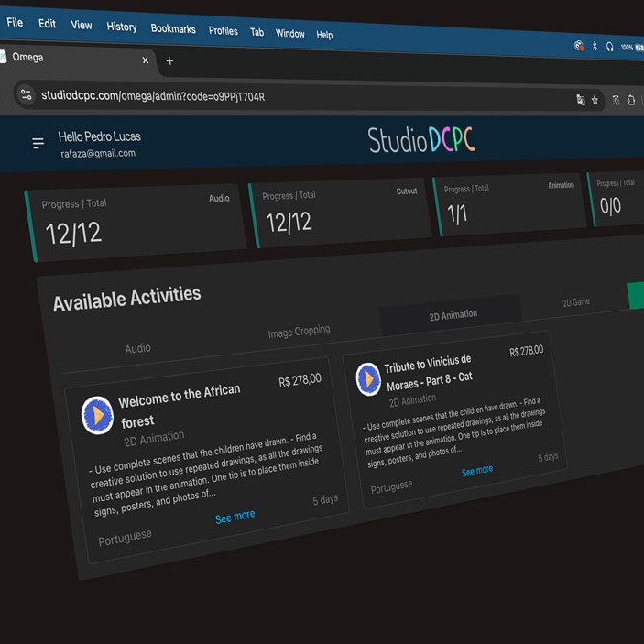Click the play icon for Tribute to Vinicius de Moraes
Image resolution: width=644 pixels, height=644 pixels.
pyautogui.click(x=368, y=378)
